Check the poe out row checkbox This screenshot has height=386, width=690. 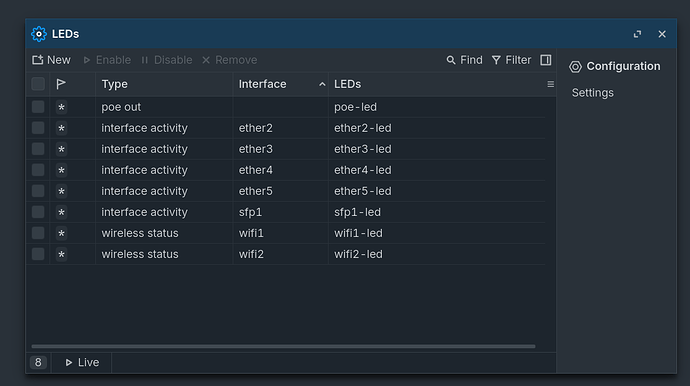(38, 107)
